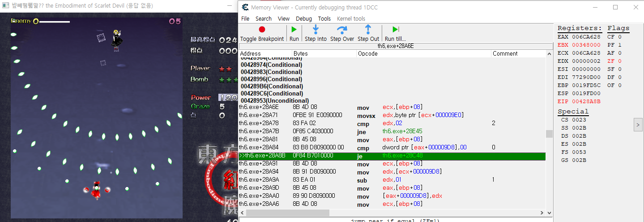The image size is (644, 222).
Task: Open the Search menu
Action: pos(264,18)
